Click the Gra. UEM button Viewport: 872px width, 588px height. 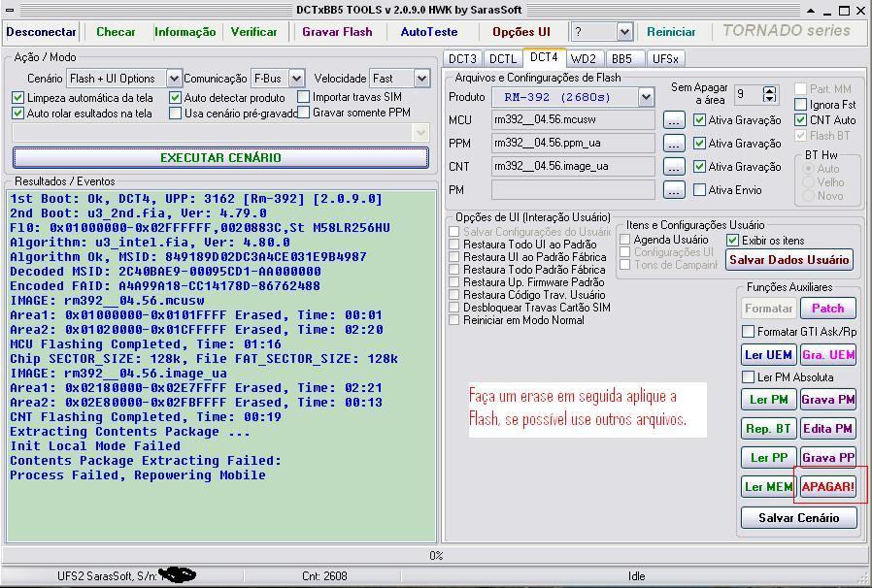828,355
